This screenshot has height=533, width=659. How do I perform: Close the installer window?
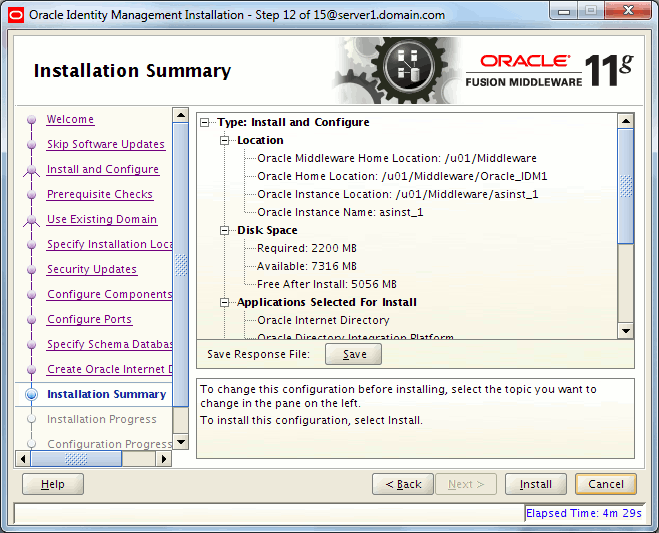pos(628,11)
